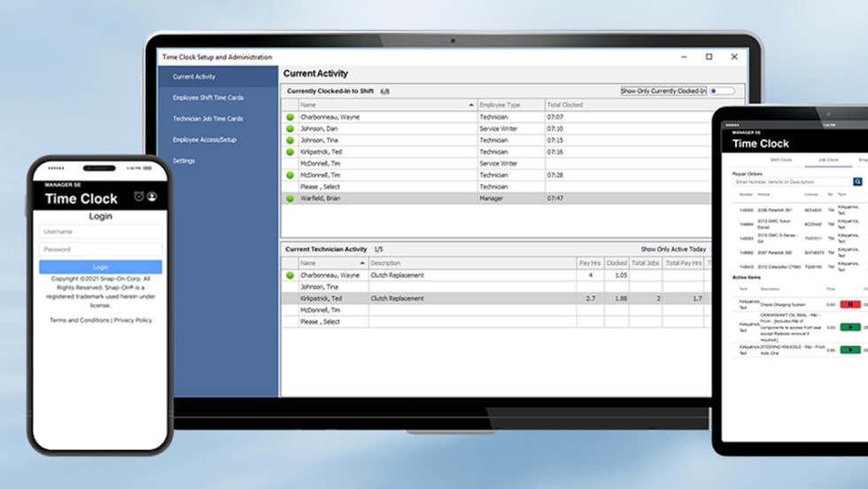Switch to Job Clock tab on tablet
This screenshot has width=868, height=489.
click(827, 160)
